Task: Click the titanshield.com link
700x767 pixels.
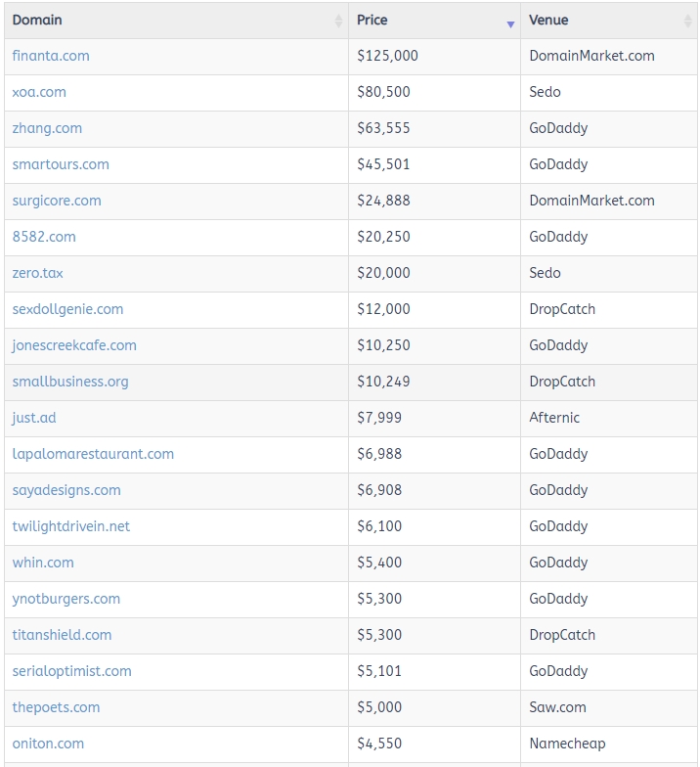Action: (63, 635)
